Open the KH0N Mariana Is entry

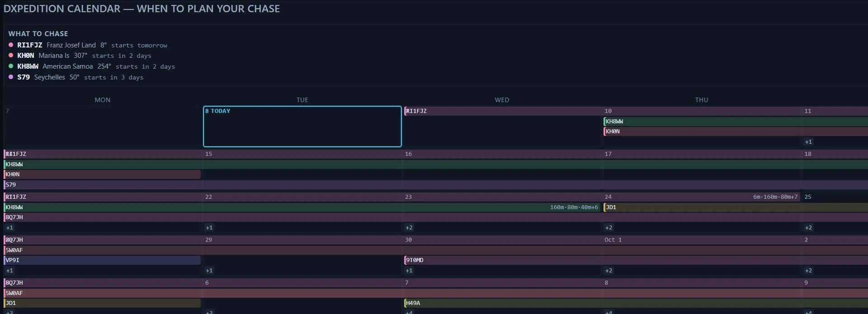pos(80,56)
